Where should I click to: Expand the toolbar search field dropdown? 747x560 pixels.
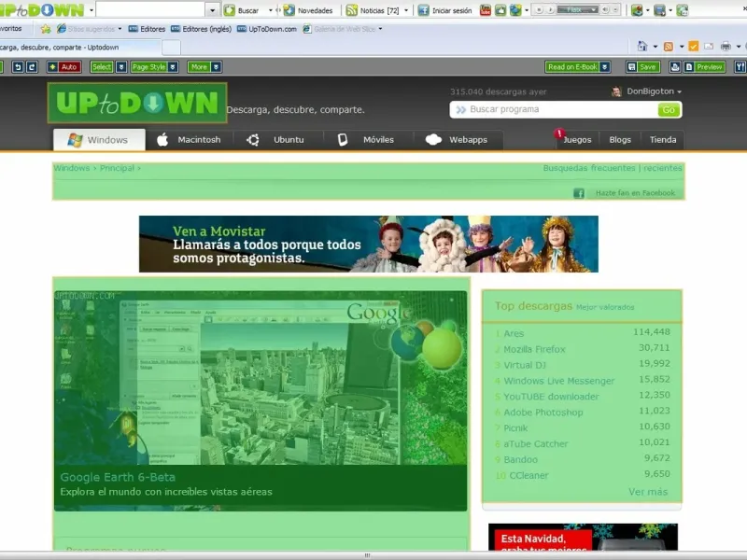pos(213,10)
